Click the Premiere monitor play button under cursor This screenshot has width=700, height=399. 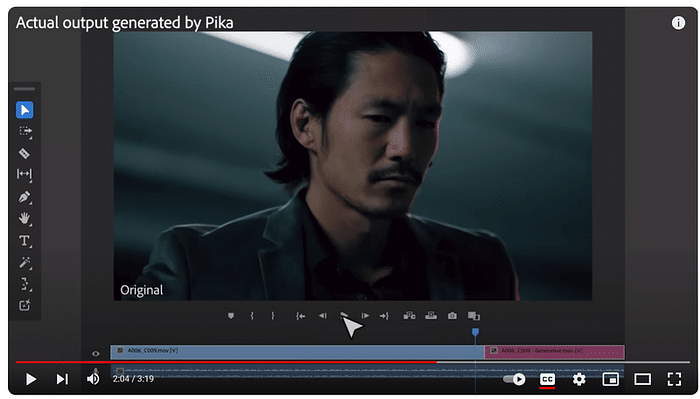[x=344, y=315]
